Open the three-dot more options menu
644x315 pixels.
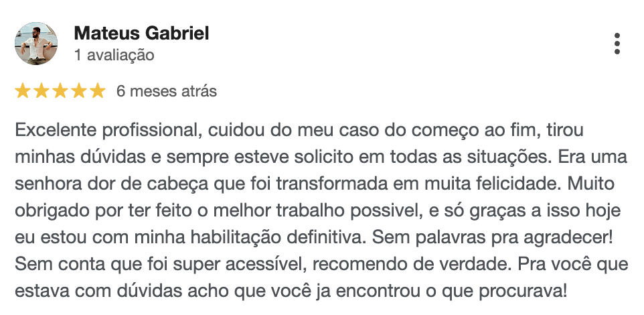pyautogui.click(x=617, y=44)
